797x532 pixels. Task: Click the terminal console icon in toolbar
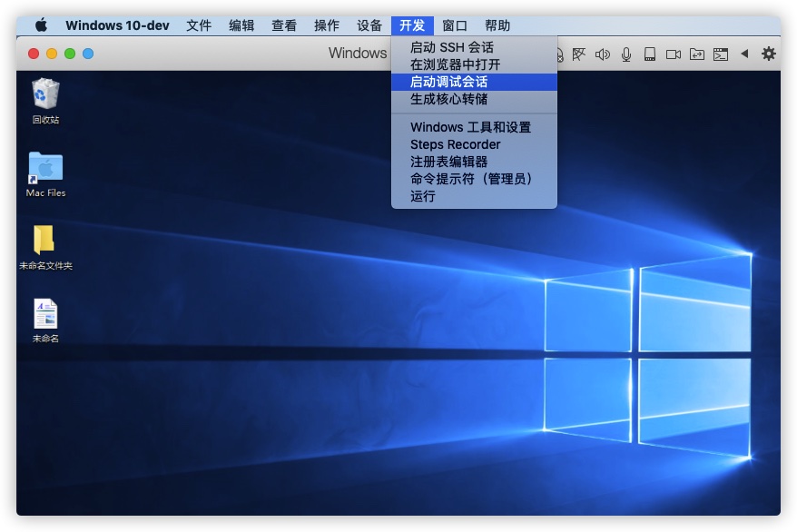click(720, 54)
